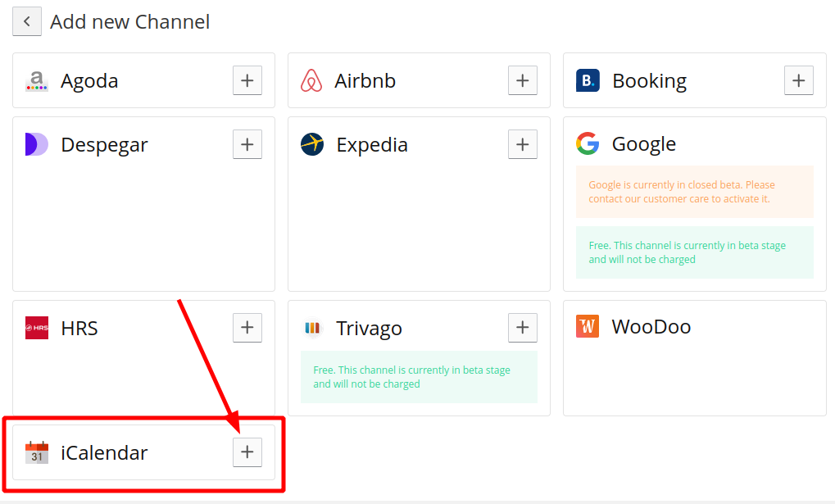Image resolution: width=835 pixels, height=504 pixels.
Task: Click the Expedia airplane logo
Action: coord(312,144)
